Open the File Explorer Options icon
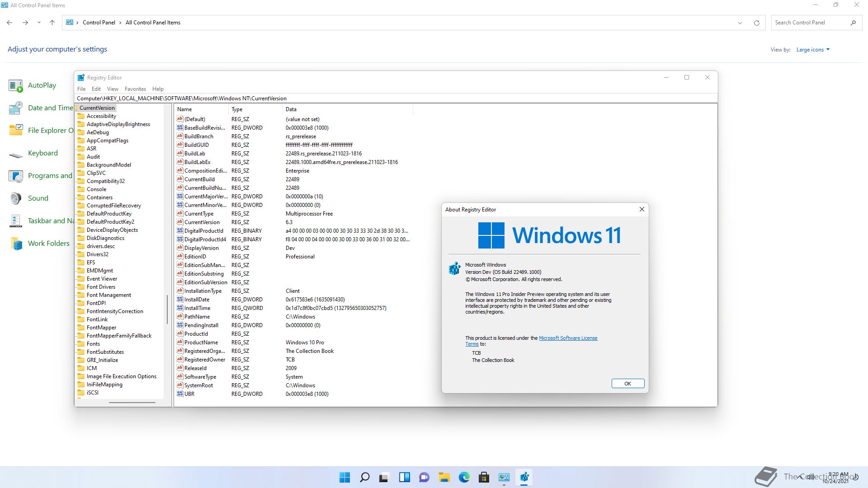Screen dimensions: 868x488 pos(41,131)
